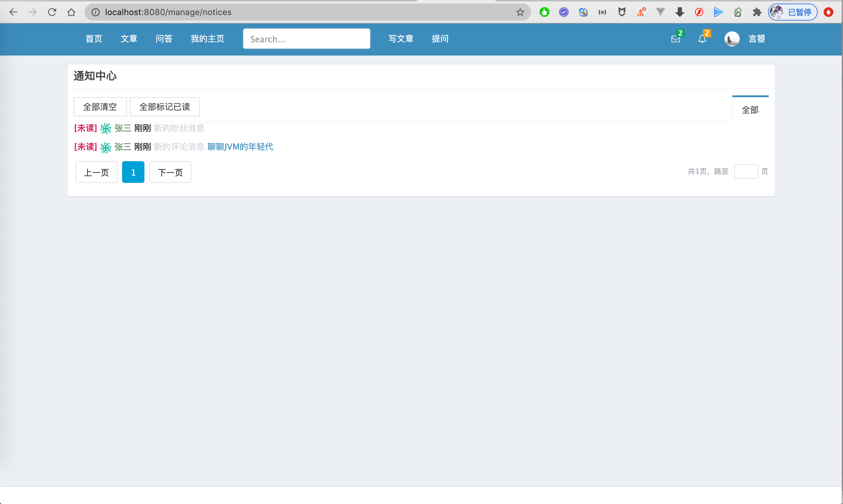Viewport: 843px width, 504px height.
Task: Open the browser extensions puzzle icon
Action: (x=757, y=13)
